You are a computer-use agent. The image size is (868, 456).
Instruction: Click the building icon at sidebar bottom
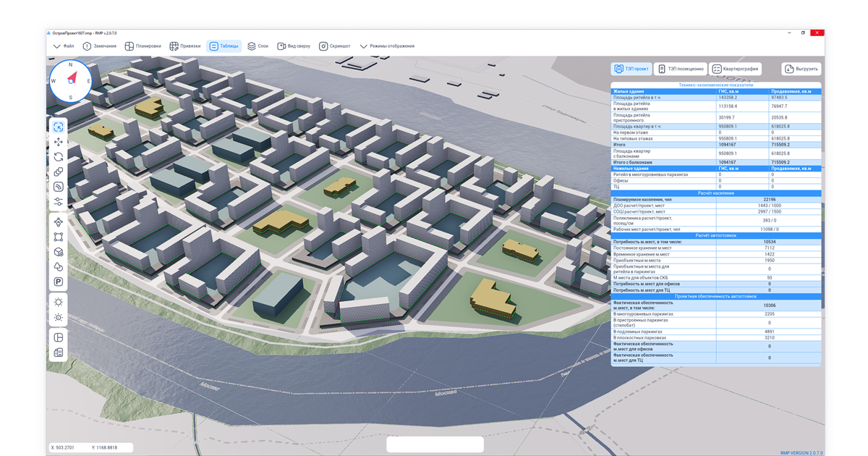(x=59, y=352)
